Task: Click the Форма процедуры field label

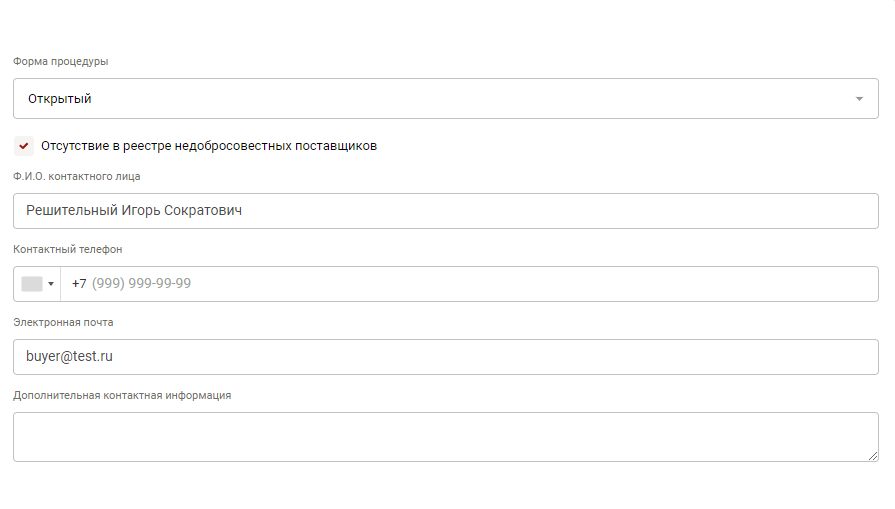Action: (61, 62)
